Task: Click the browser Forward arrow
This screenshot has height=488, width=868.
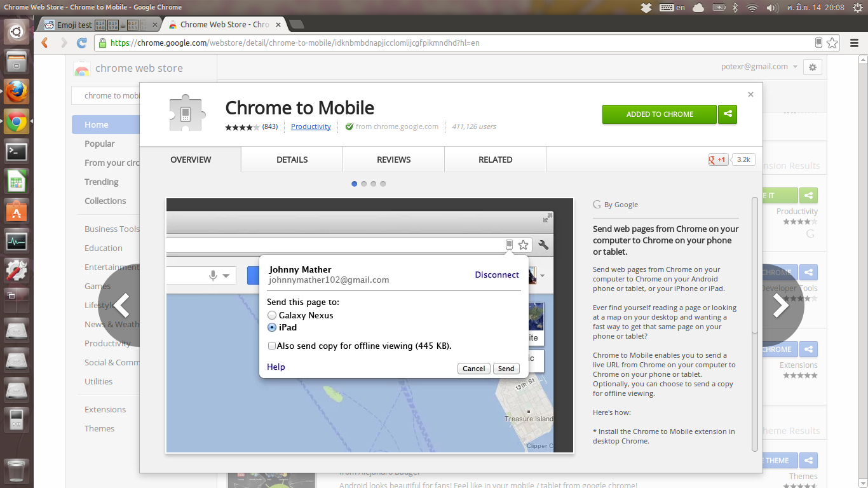Action: pyautogui.click(x=64, y=43)
